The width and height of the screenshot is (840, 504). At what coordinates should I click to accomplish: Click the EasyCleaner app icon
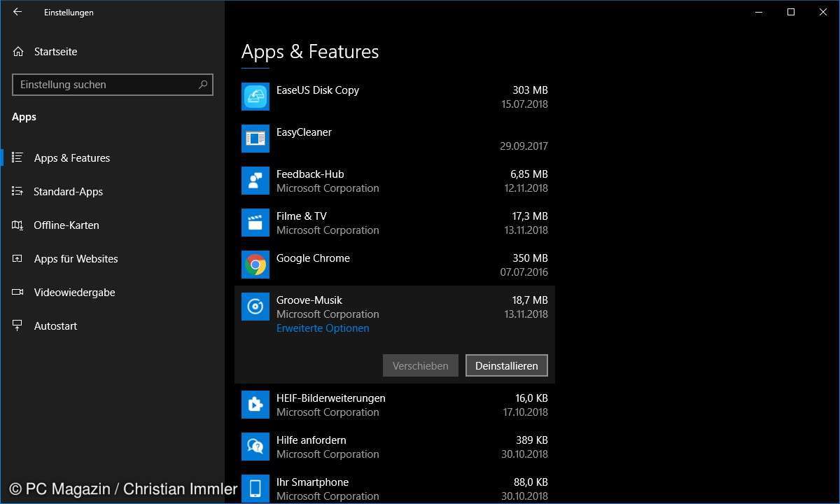coord(255,139)
